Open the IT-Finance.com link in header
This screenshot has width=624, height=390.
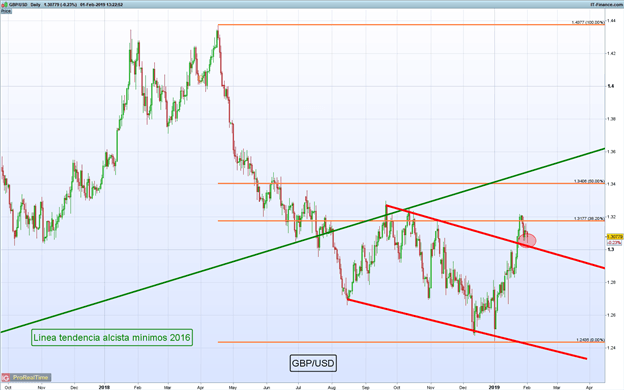tap(606, 5)
